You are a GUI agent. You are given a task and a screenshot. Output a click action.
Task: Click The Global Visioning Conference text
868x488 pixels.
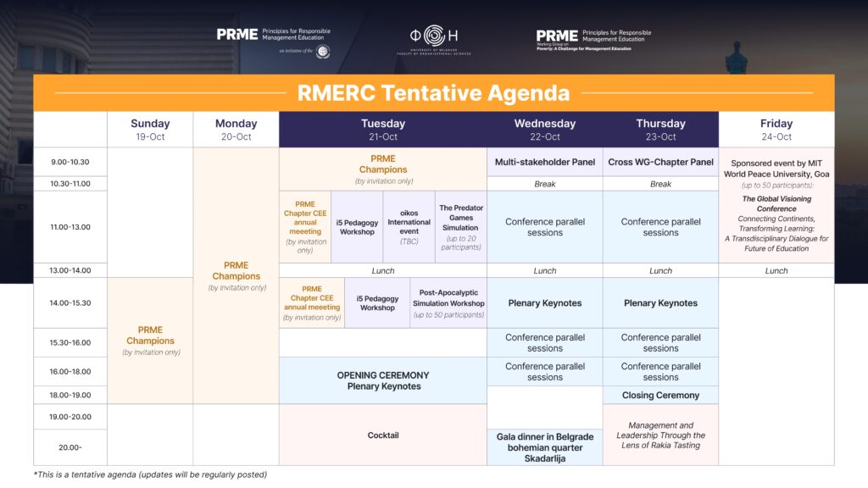click(x=776, y=203)
